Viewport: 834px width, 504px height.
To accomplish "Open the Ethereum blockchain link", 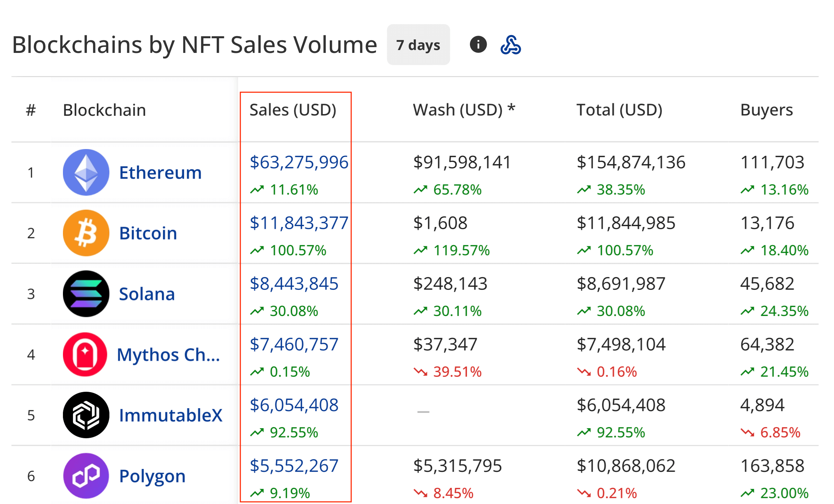I will 160,173.
